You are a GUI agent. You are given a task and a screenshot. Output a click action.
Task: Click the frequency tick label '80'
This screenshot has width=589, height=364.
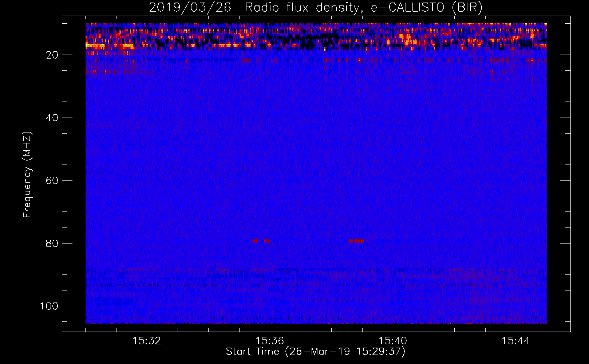pyautogui.click(x=52, y=243)
